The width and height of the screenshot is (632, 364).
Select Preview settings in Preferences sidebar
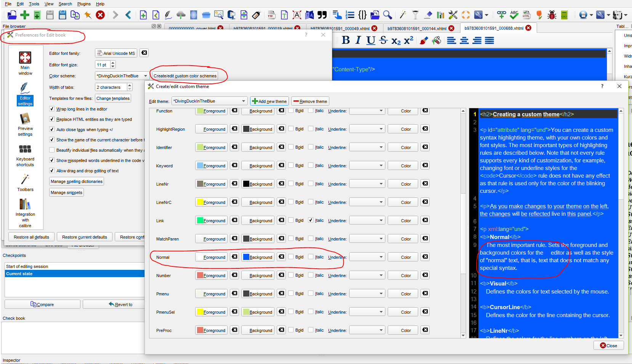[25, 125]
